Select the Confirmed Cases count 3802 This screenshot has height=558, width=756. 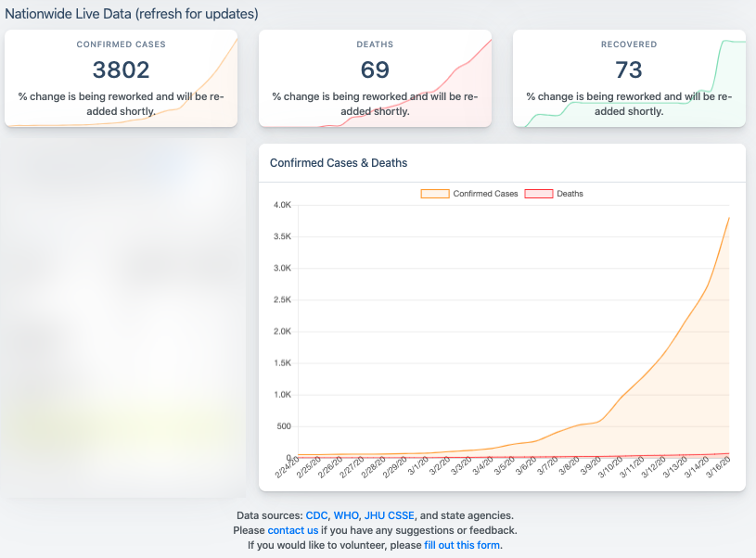click(121, 70)
